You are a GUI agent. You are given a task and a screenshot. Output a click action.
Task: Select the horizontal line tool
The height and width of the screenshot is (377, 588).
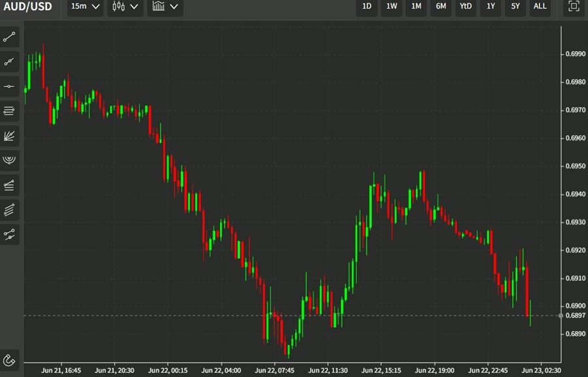[9, 86]
